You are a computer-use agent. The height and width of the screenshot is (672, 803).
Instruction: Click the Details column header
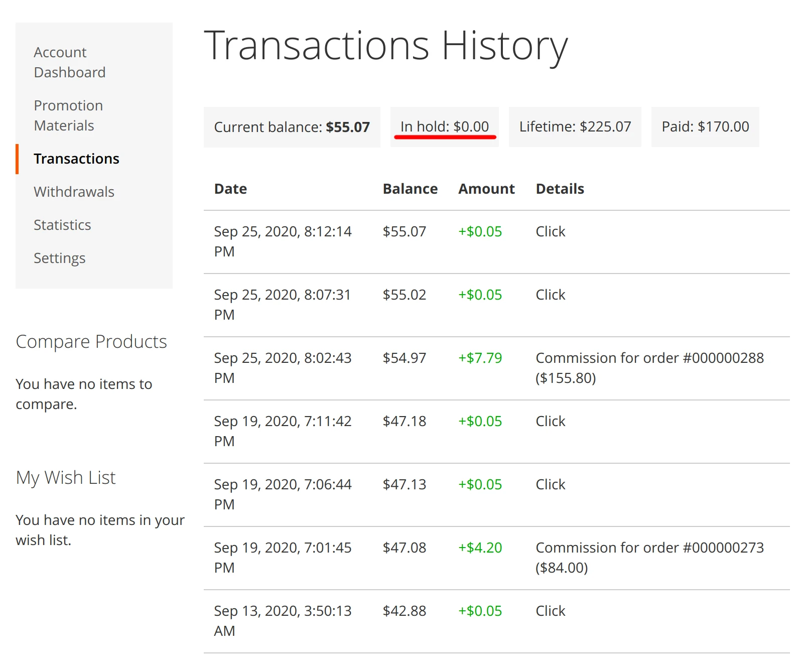click(560, 189)
